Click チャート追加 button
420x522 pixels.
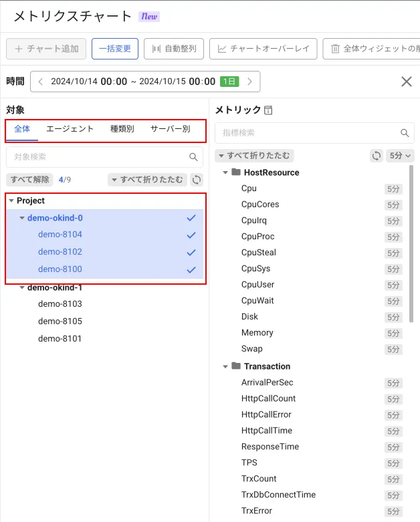point(46,49)
